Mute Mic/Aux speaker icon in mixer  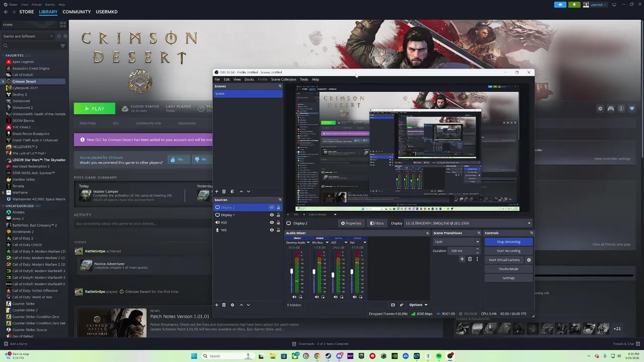[x=316, y=297]
